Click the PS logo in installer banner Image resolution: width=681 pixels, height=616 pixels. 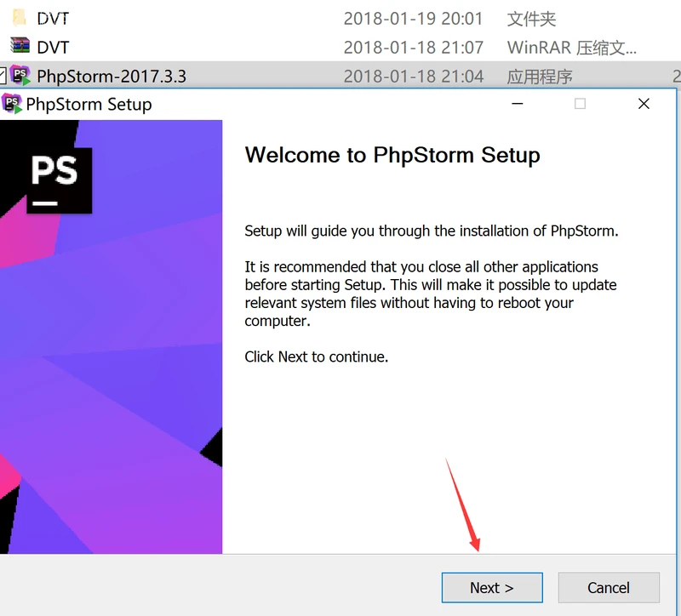pyautogui.click(x=60, y=180)
